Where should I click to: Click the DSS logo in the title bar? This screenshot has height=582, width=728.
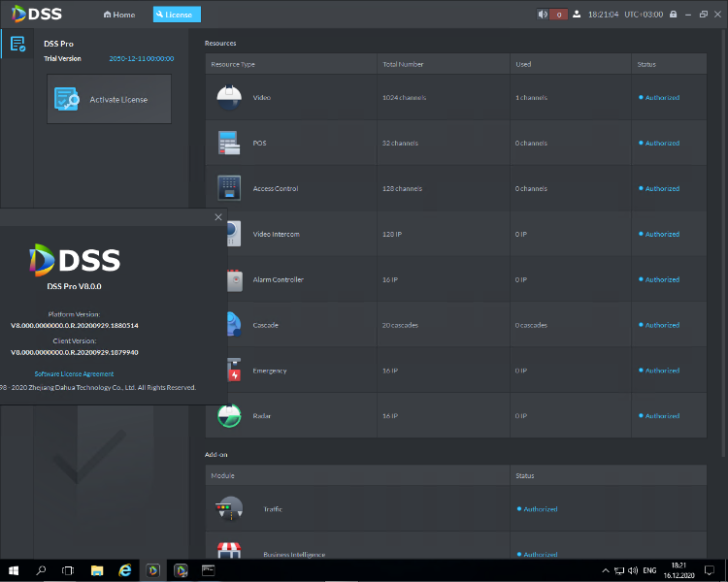pos(37,14)
